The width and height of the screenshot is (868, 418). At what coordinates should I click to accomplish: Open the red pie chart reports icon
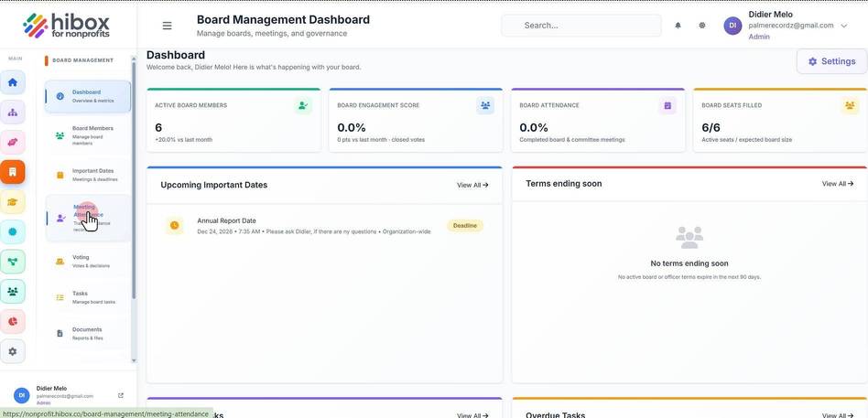point(13,321)
